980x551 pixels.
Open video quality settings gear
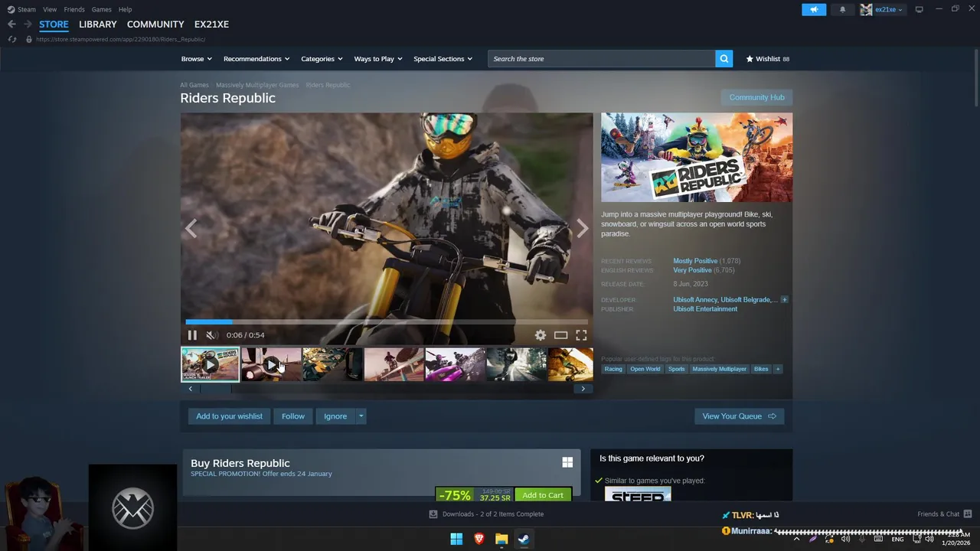point(541,335)
